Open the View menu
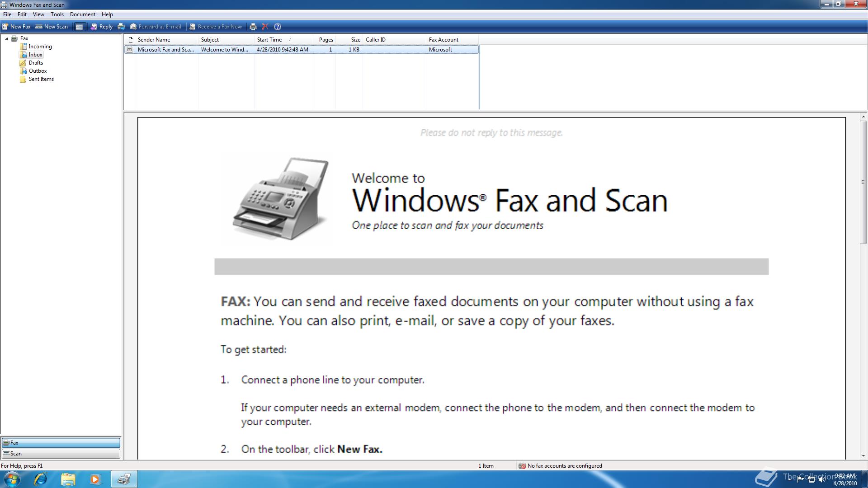This screenshot has height=488, width=868. tap(38, 14)
